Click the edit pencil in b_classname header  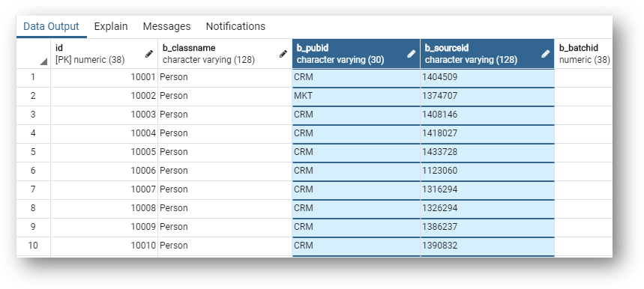(x=283, y=54)
